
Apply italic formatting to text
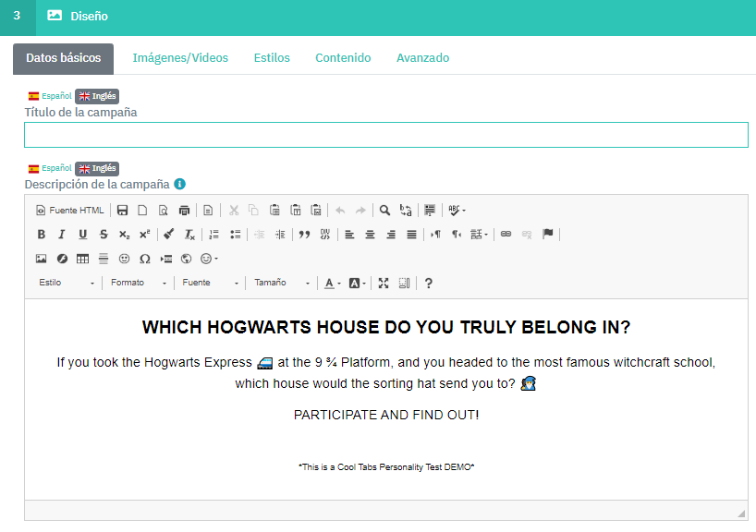pos(61,235)
